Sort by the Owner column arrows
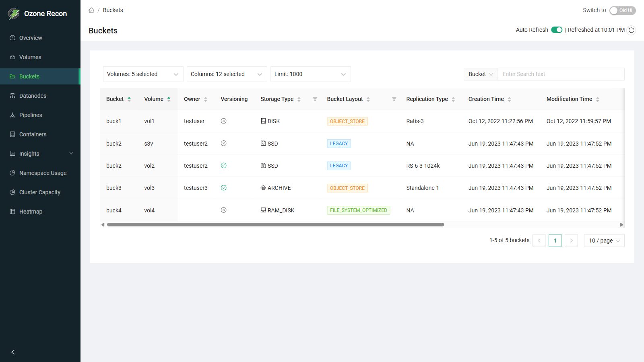Image resolution: width=644 pixels, height=362 pixels. tap(206, 99)
